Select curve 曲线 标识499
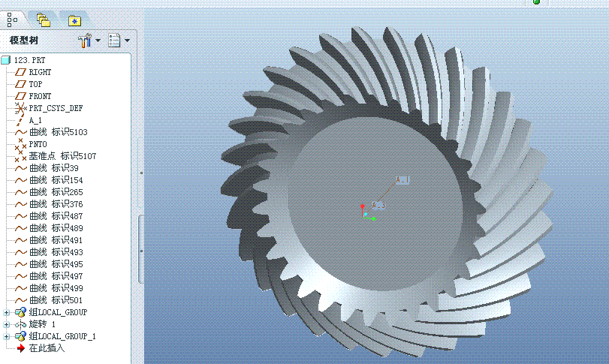 (x=56, y=289)
